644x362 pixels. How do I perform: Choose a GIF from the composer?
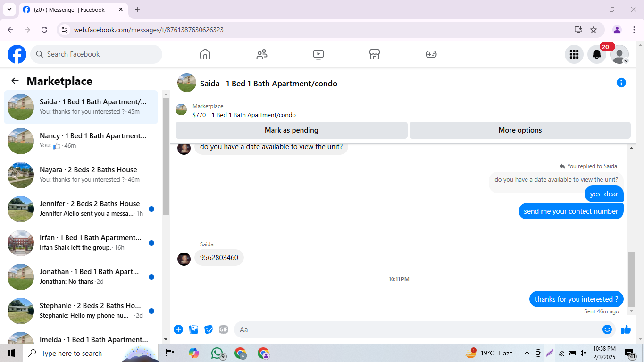tap(223, 329)
